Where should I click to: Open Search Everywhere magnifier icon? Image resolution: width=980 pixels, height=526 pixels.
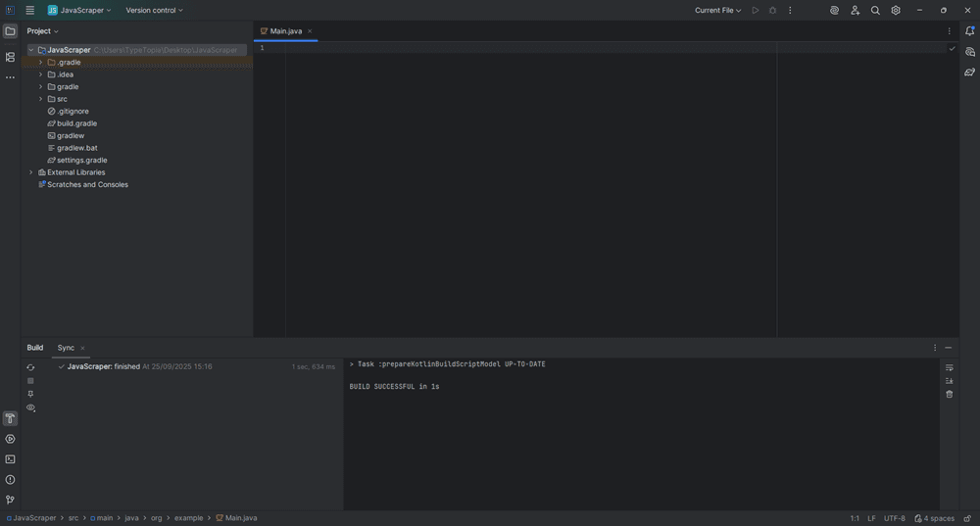[875, 10]
